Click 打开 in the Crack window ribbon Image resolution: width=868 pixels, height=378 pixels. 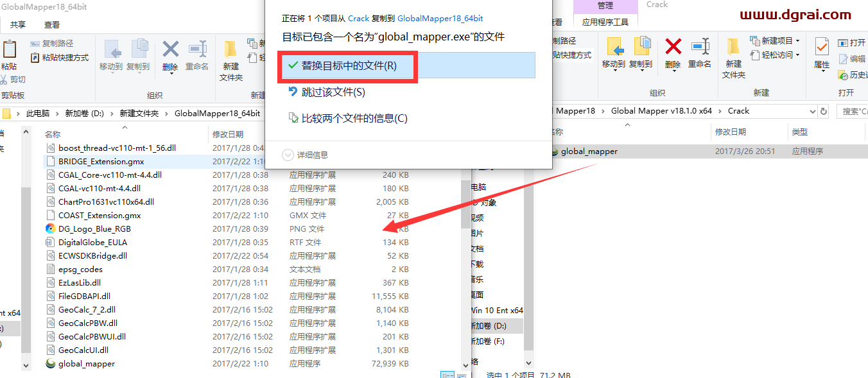point(852,42)
